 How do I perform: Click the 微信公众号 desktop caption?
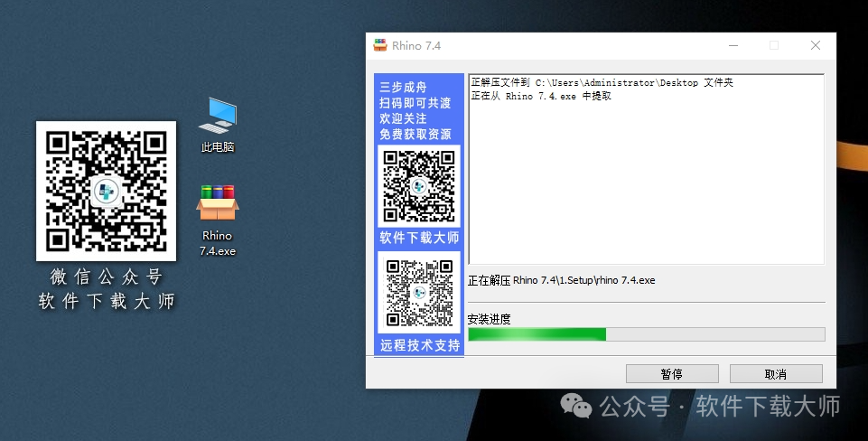pos(107,277)
